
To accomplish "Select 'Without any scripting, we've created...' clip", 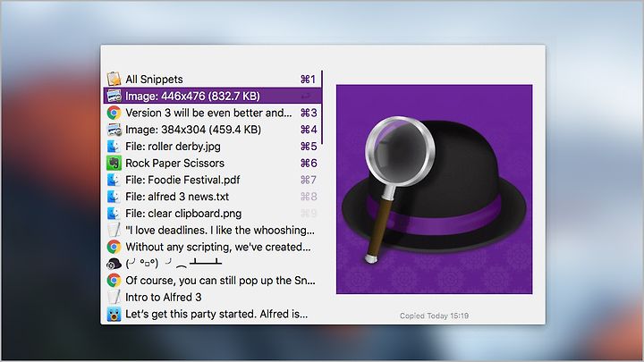I will tap(212, 247).
